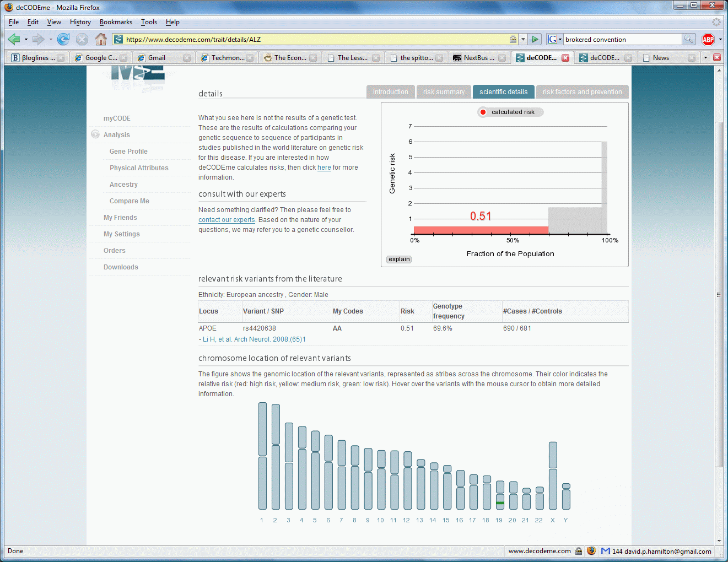728x562 pixels.
Task: Click the Stop loading icon
Action: click(x=82, y=39)
